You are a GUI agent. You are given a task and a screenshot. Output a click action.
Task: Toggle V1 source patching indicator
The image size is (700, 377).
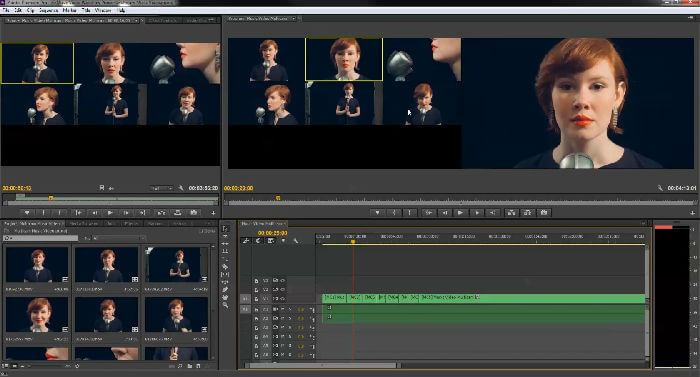click(245, 298)
